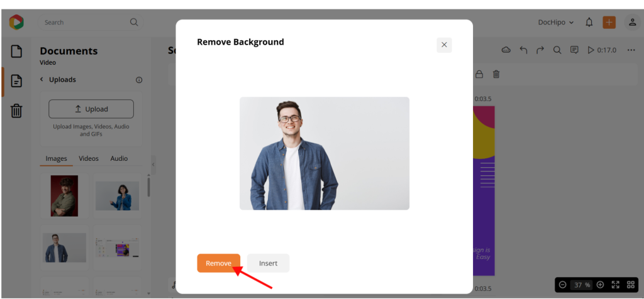Click the man photo preview in dialog
This screenshot has height=299, width=644.
[x=325, y=153]
